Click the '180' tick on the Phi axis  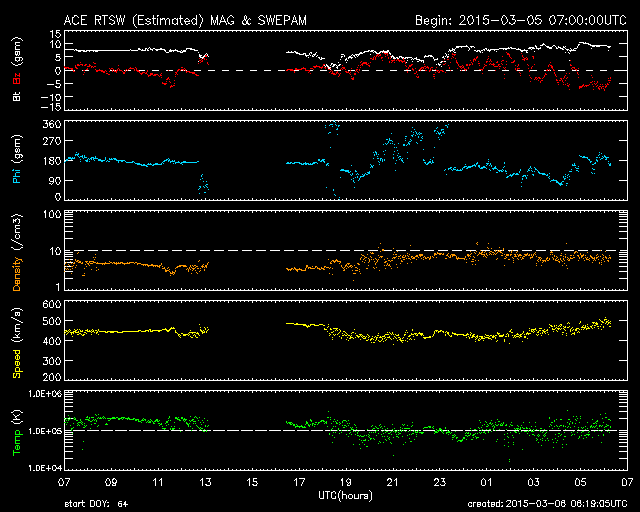pyautogui.click(x=52, y=161)
